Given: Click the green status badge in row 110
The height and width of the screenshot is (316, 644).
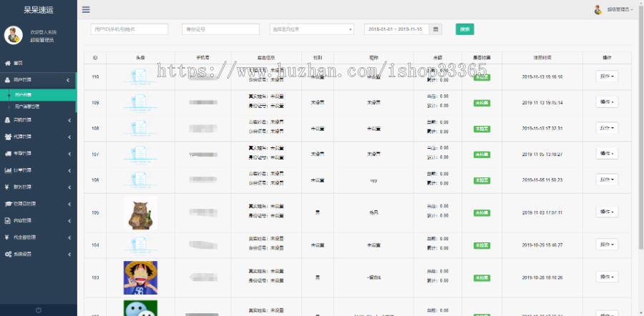Looking at the screenshot, I should click(482, 76).
